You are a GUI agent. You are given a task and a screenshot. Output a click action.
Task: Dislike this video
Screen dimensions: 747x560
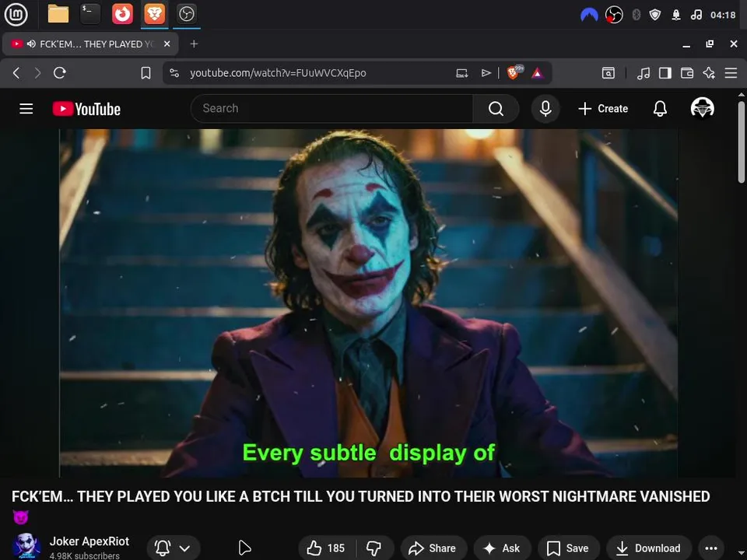pos(374,548)
